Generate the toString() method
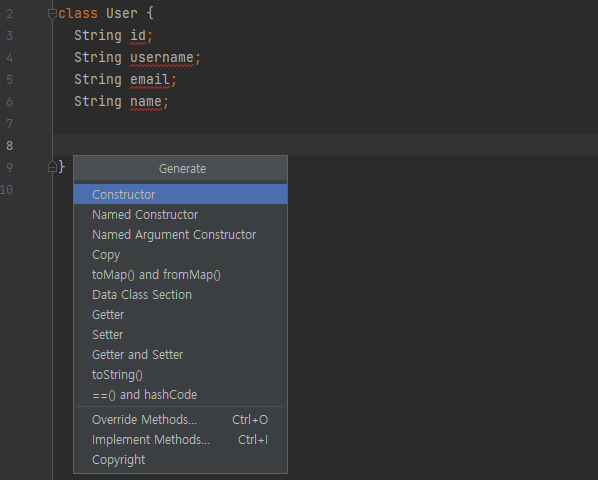This screenshot has width=598, height=480. [180, 375]
